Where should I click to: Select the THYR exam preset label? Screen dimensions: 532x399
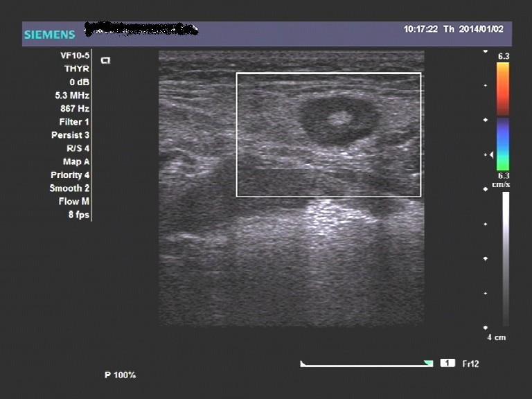[76, 69]
